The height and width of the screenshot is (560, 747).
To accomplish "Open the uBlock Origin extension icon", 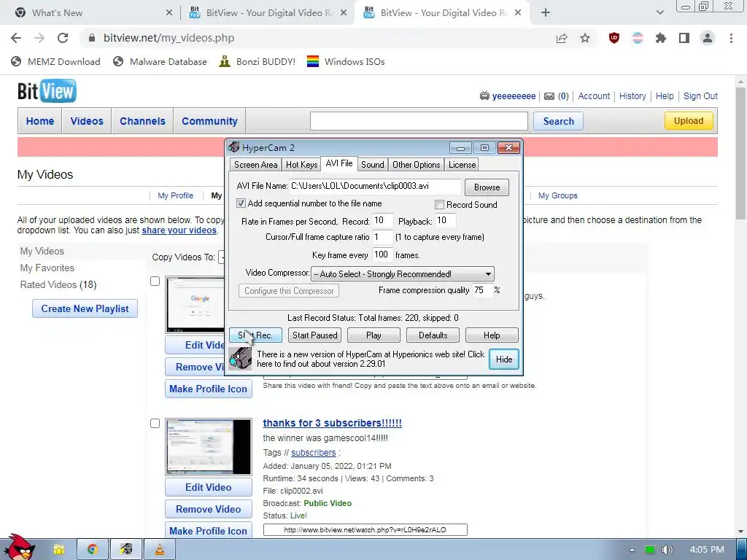I will pos(614,38).
